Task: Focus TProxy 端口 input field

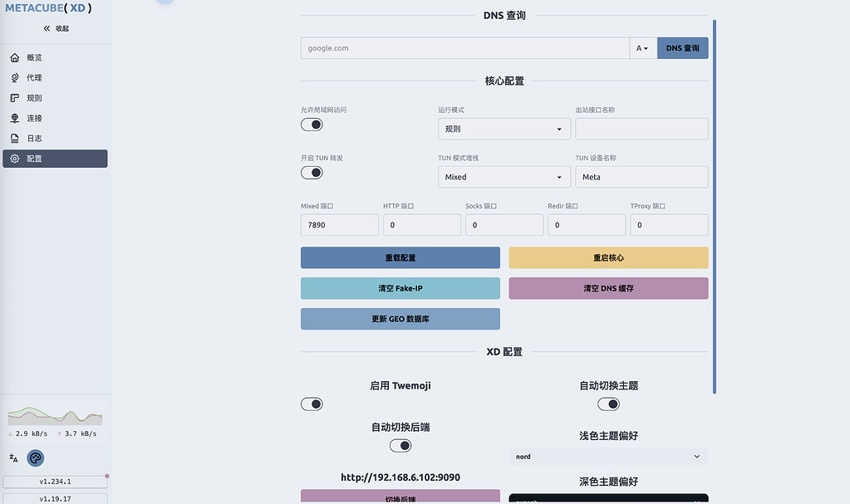Action: (x=669, y=225)
